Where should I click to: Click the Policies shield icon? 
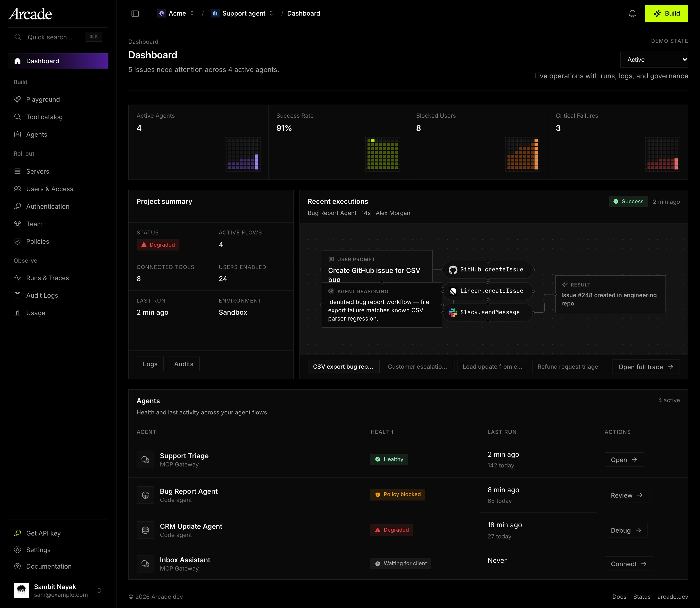[x=18, y=241]
